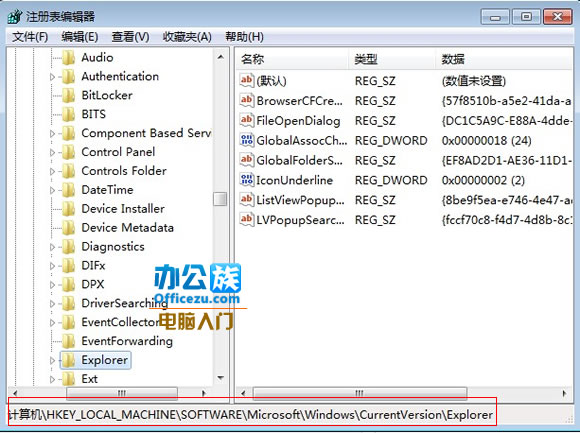Expand the Diagnostics tree node

pyautogui.click(x=52, y=247)
